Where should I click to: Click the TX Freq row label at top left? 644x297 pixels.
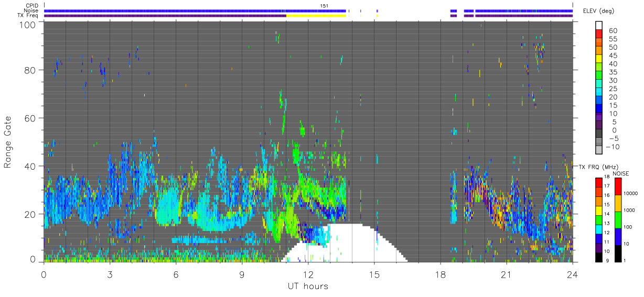[28, 15]
